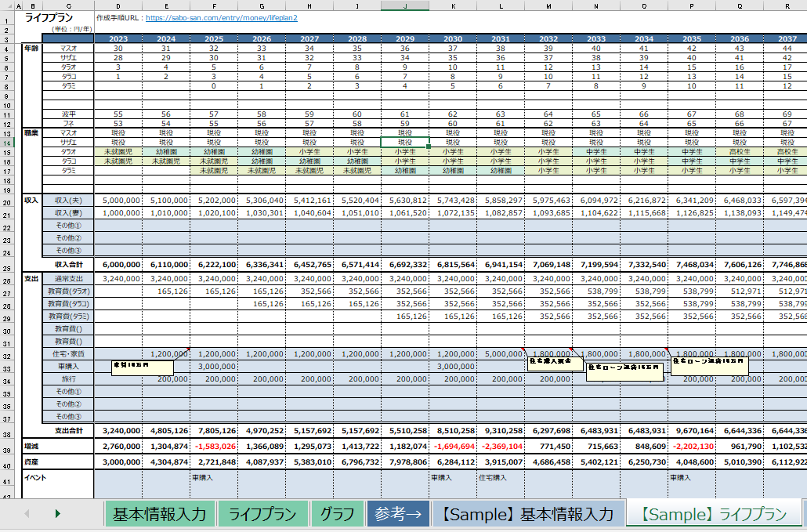Open the sabo-san.com lifeplan2 hyperlink
This screenshot has width=807, height=532.
coord(221,17)
